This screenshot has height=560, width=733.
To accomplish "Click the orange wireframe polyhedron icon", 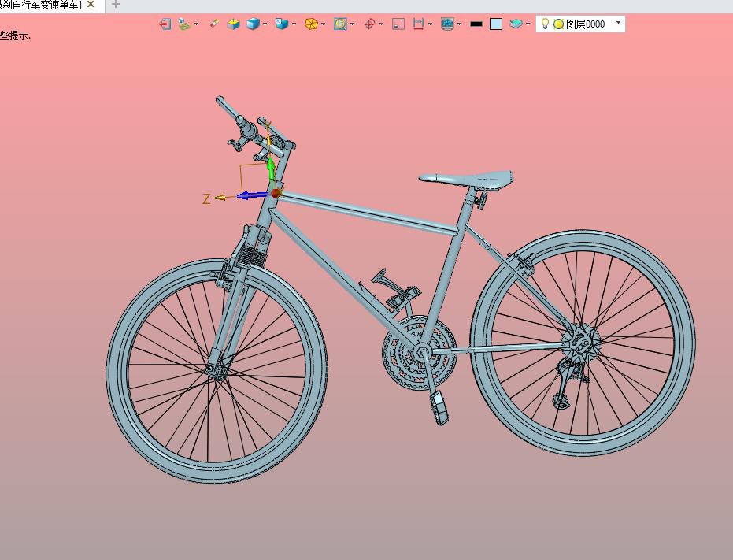I will coord(311,24).
